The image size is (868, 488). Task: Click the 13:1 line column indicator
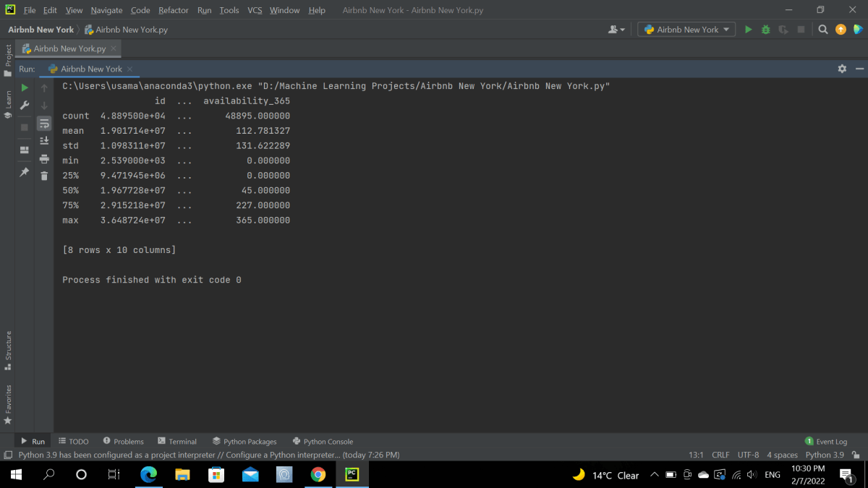[696, 455]
